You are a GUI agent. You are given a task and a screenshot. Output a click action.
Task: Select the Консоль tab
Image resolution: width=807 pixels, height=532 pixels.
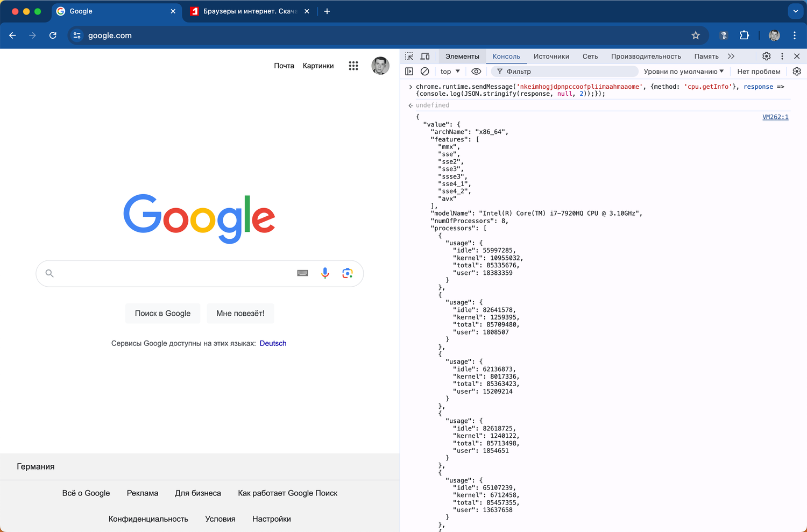click(x=506, y=56)
